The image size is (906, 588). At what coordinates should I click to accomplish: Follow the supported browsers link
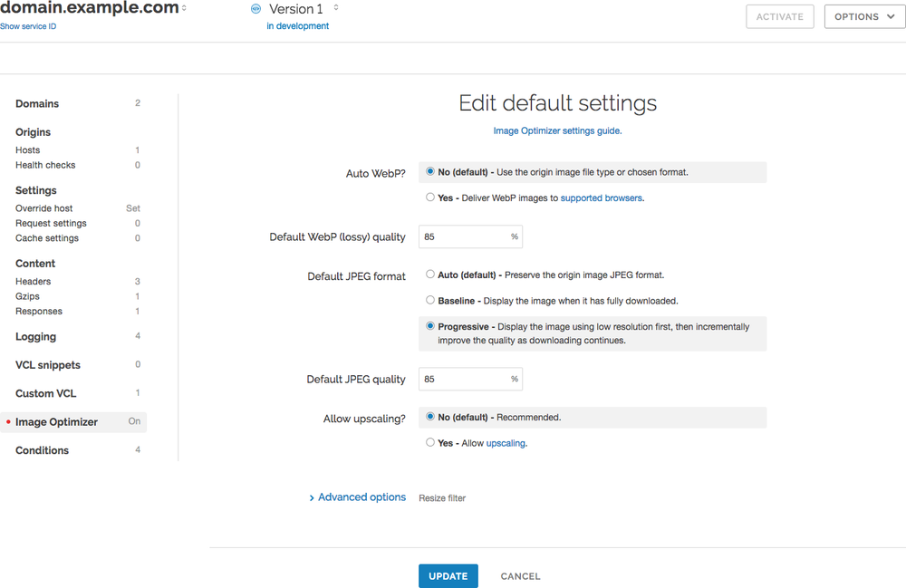602,198
